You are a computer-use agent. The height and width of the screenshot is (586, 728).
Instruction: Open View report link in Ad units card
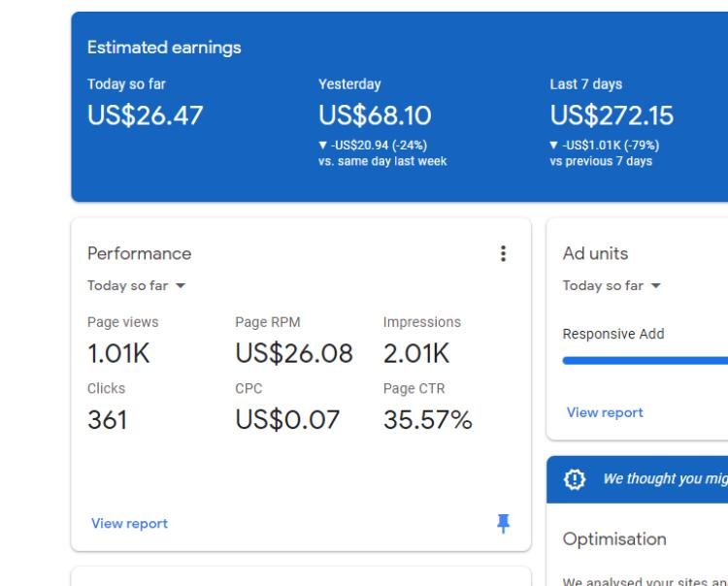(x=605, y=412)
